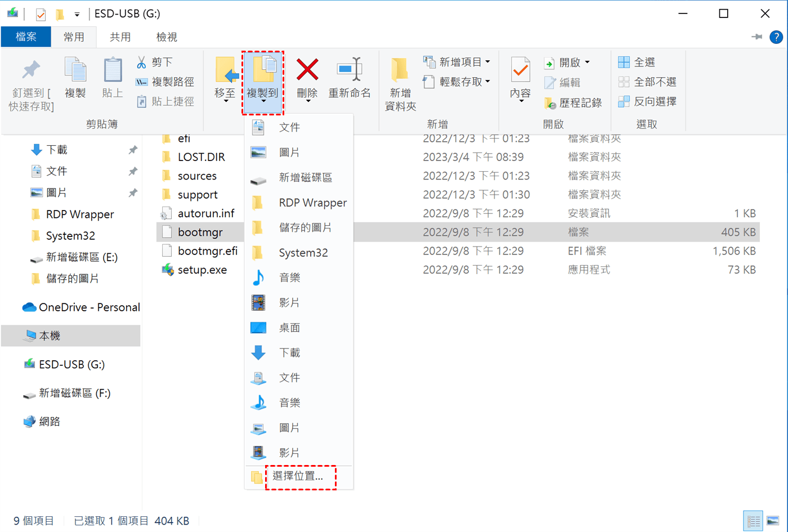Click 全選 to select all items
This screenshot has height=532, width=788.
[637, 62]
